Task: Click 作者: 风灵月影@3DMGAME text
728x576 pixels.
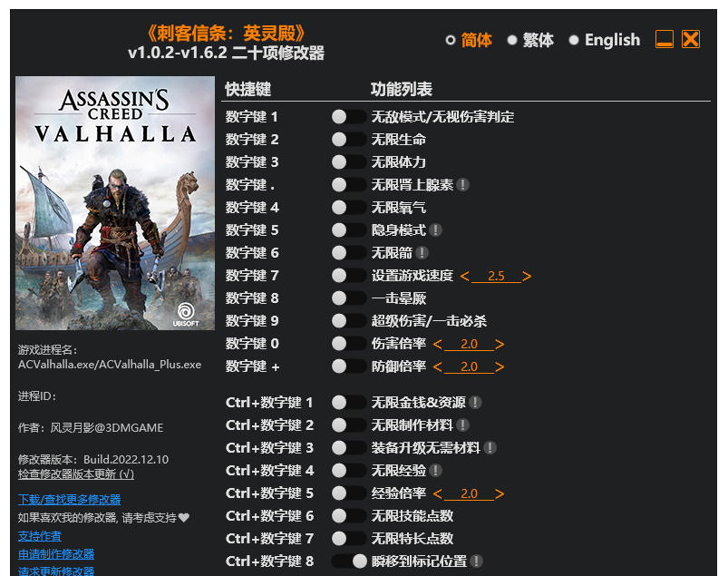Action: click(x=91, y=427)
